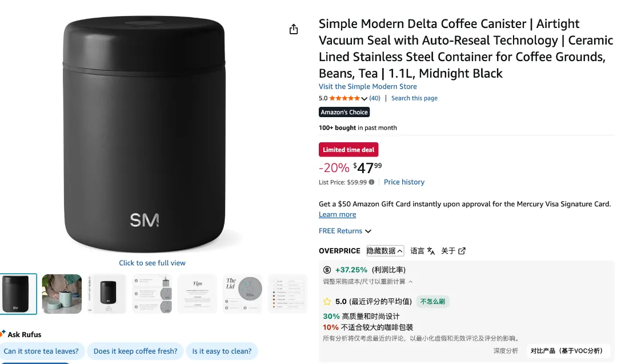Click the share icon beside product image

[x=294, y=29]
